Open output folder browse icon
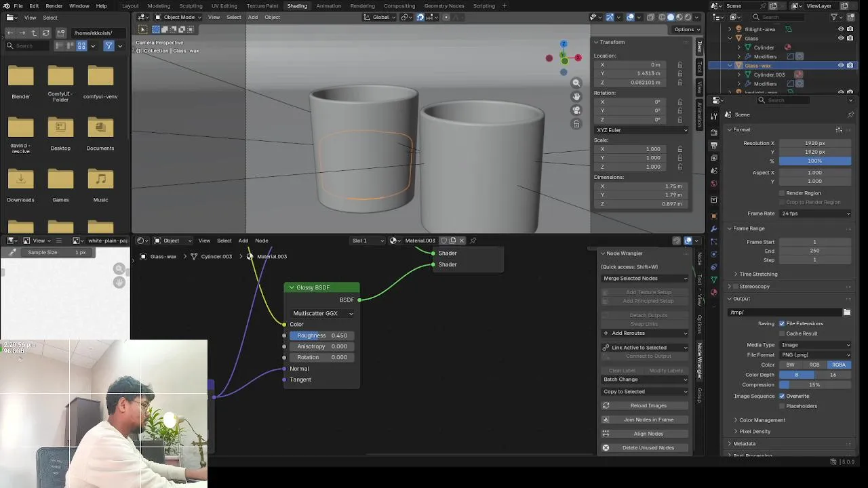 click(x=847, y=312)
